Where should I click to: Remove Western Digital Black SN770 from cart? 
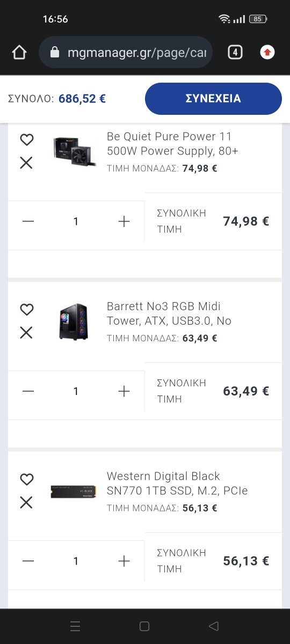click(x=26, y=502)
